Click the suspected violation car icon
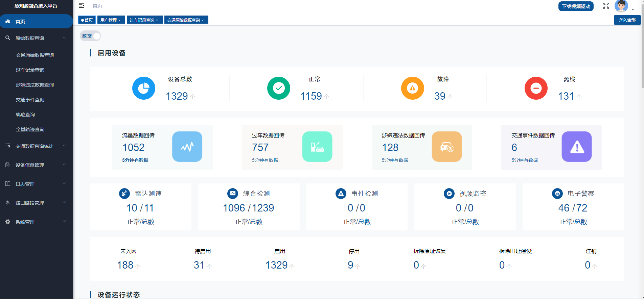644x300 pixels. click(447, 147)
